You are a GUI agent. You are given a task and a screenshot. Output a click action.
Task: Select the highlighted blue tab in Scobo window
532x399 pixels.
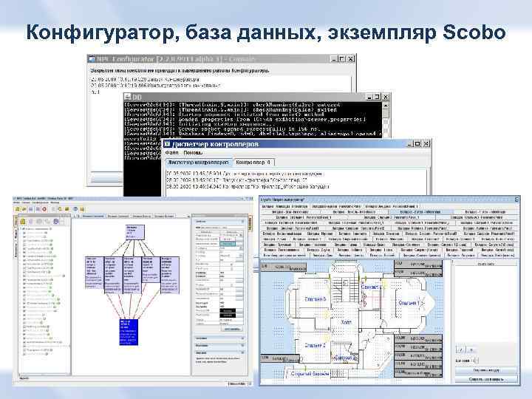pos(420,212)
